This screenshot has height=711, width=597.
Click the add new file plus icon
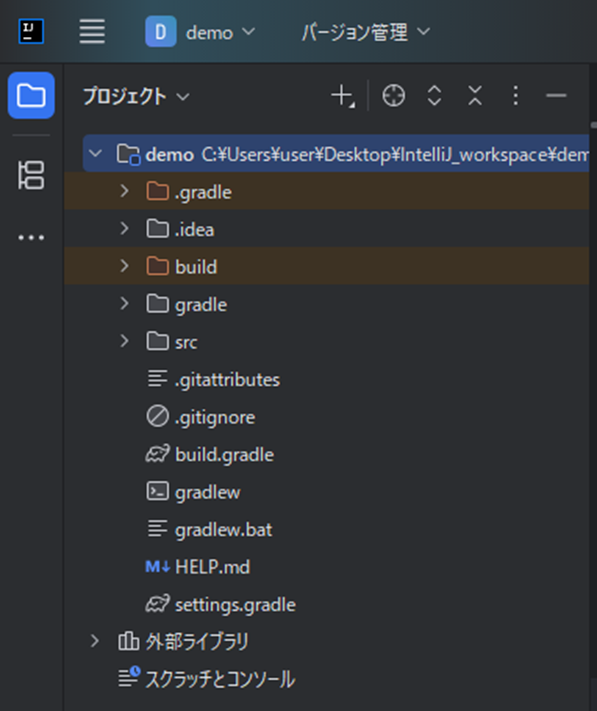(x=343, y=96)
